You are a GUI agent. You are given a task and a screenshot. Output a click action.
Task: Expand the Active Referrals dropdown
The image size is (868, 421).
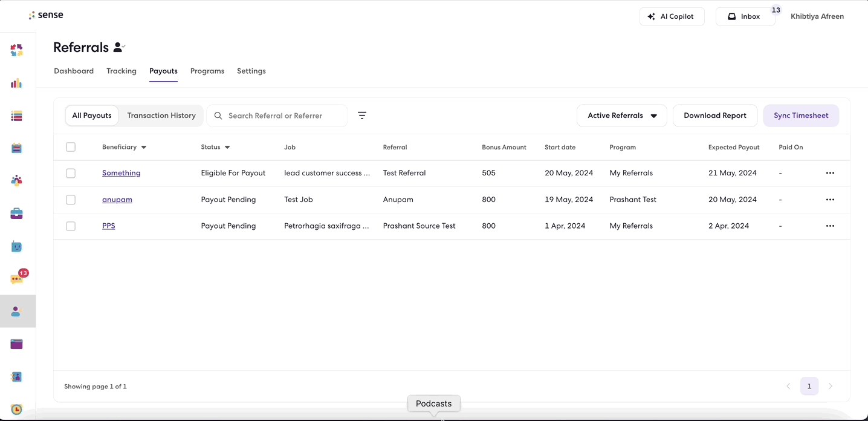point(622,116)
